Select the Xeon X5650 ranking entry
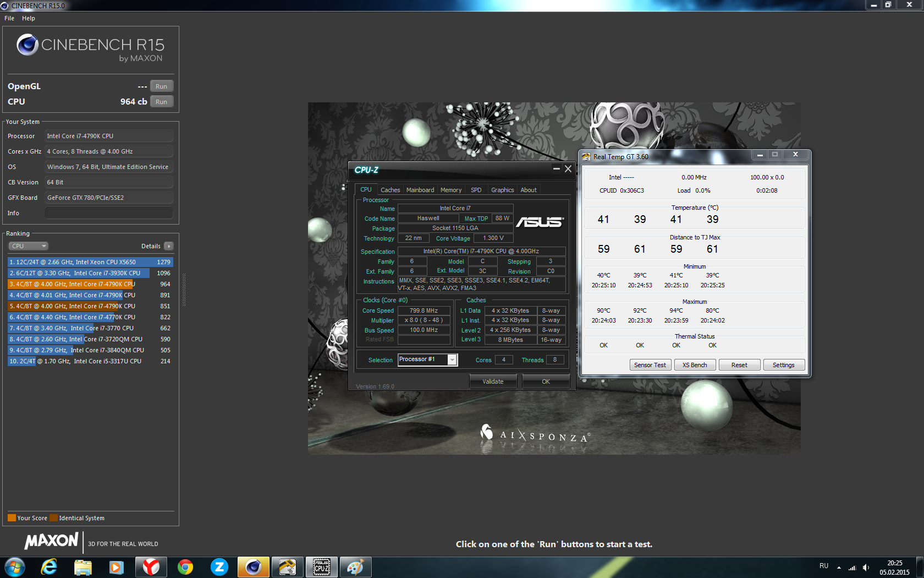The width and height of the screenshot is (924, 578). tap(90, 262)
